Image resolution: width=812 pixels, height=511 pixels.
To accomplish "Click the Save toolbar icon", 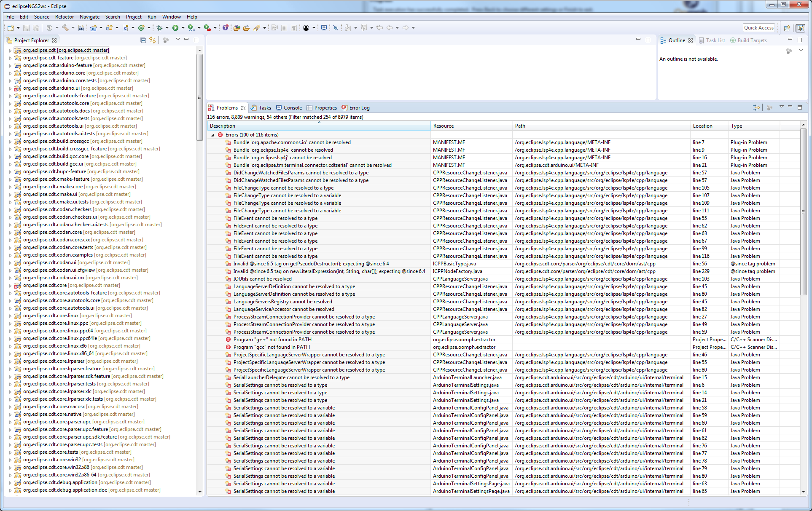I will [x=26, y=28].
